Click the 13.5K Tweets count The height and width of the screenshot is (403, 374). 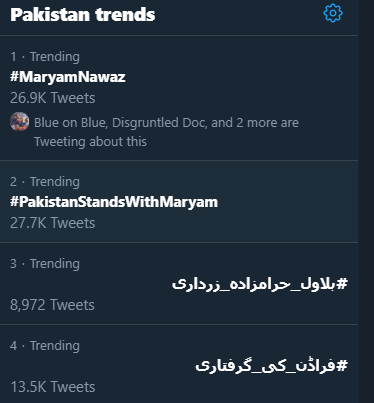pos(53,387)
